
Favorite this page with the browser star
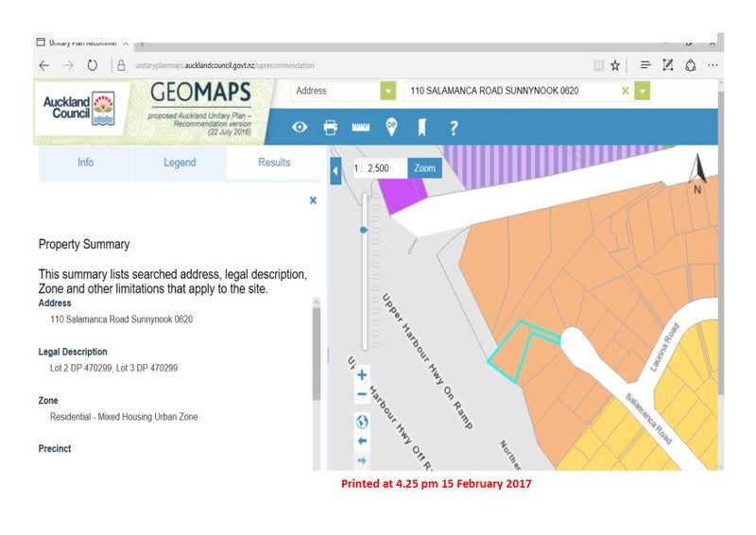pos(615,65)
